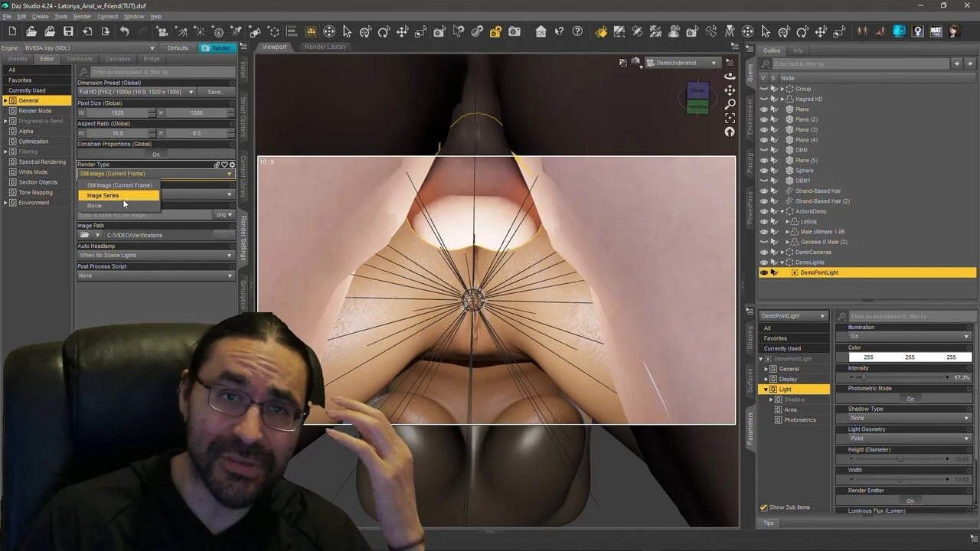Click the MAT Copy toolbar icon
The image size is (980, 551).
pos(936,31)
